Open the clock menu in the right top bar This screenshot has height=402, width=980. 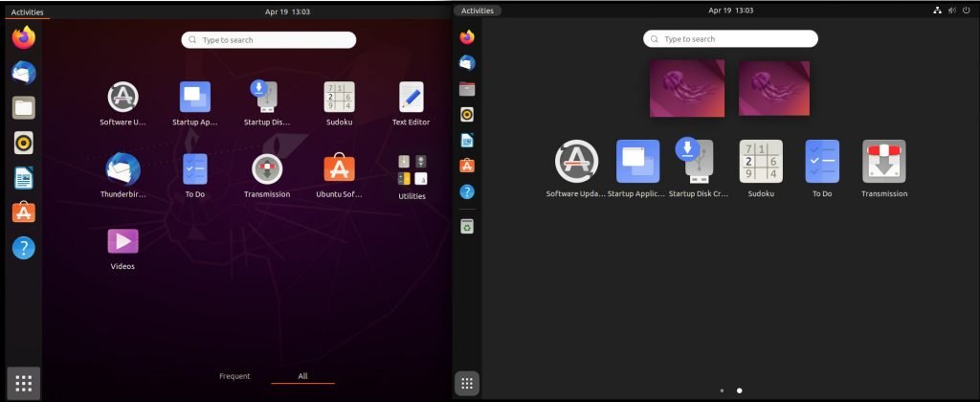[730, 11]
